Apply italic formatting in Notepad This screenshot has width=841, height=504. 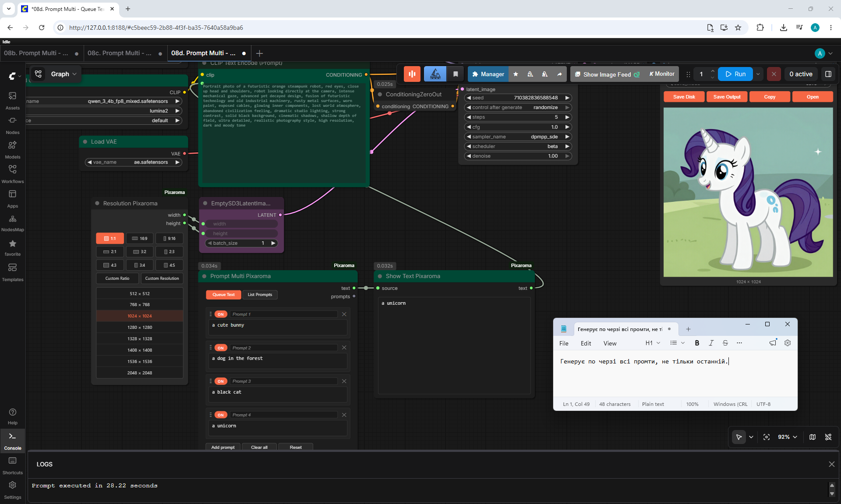711,343
